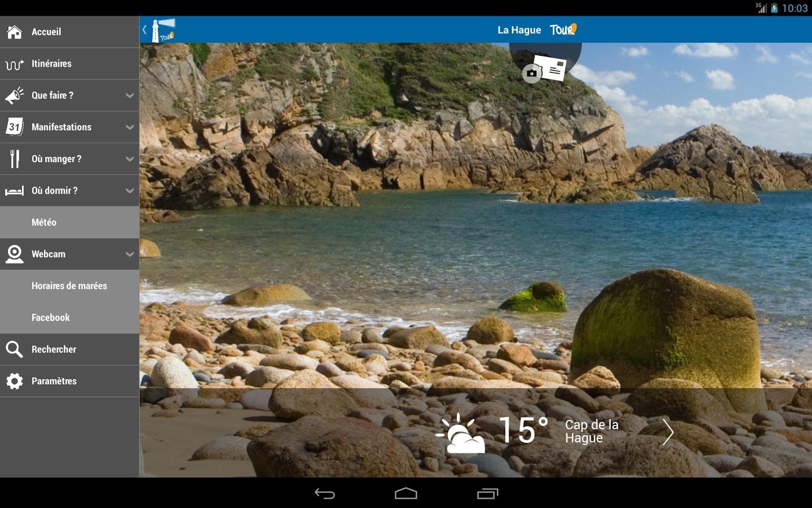Tap the lighthouse app logo
This screenshot has width=812, height=508.
[x=164, y=30]
